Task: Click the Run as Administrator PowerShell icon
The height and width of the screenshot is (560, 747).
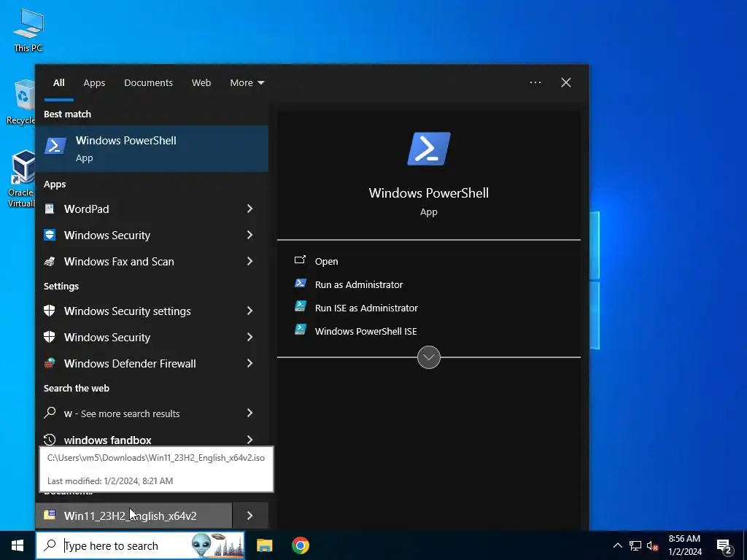Action: 300,284
